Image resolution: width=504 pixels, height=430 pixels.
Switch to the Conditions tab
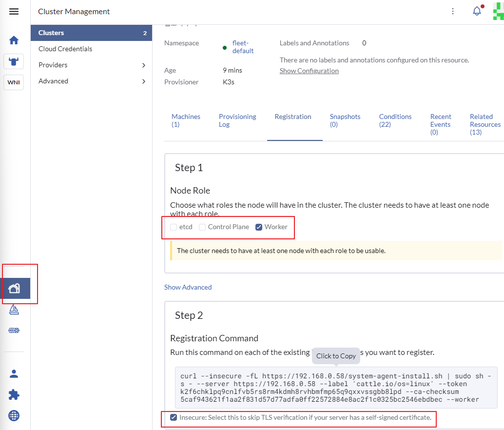[395, 120]
